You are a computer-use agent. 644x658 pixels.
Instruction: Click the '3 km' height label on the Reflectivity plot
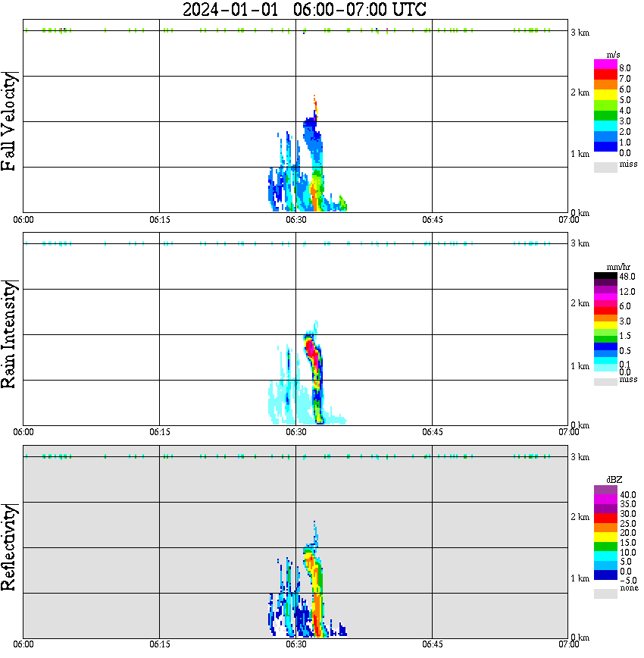[580, 457]
